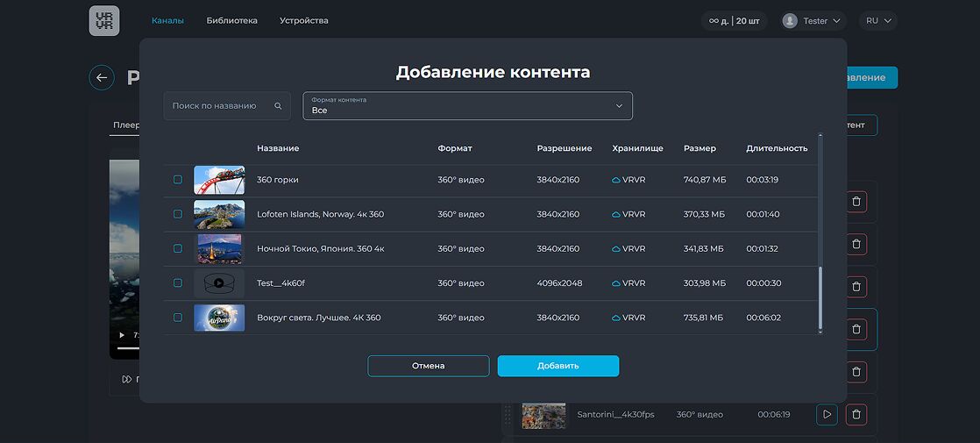This screenshot has height=443, width=980.
Task: Expand the RU language selector
Action: (x=877, y=21)
